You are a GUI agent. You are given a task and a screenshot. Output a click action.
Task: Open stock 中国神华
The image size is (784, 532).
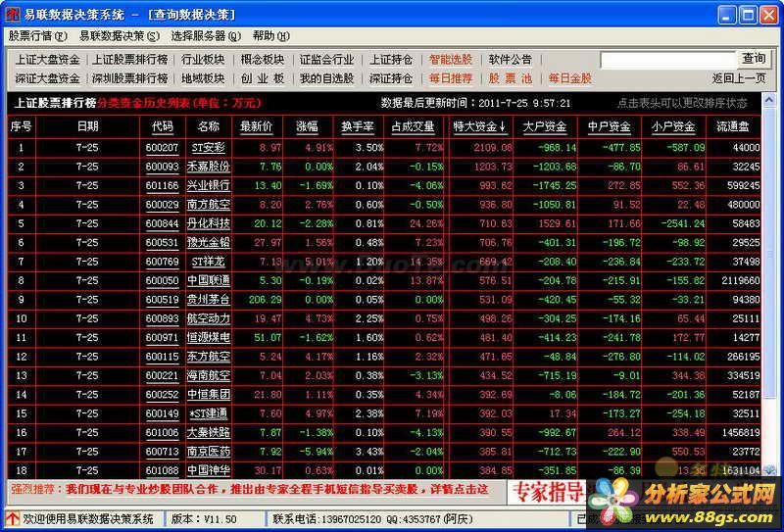(x=209, y=470)
